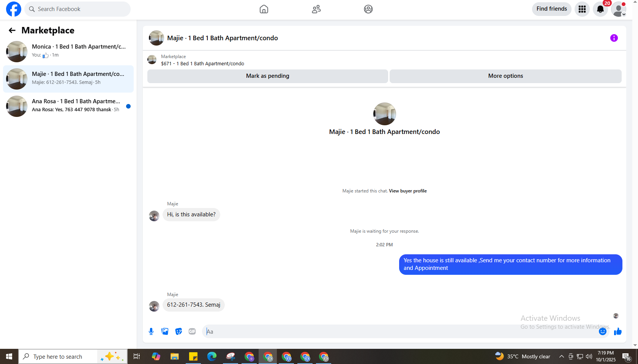Viewport: 638px width, 364px height.
Task: Open File Explorer from the taskbar
Action: click(x=174, y=356)
